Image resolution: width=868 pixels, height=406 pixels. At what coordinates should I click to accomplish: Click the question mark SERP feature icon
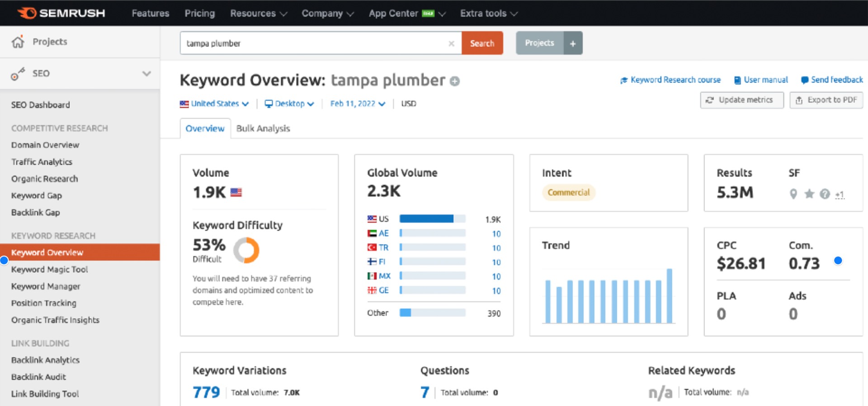[825, 194]
